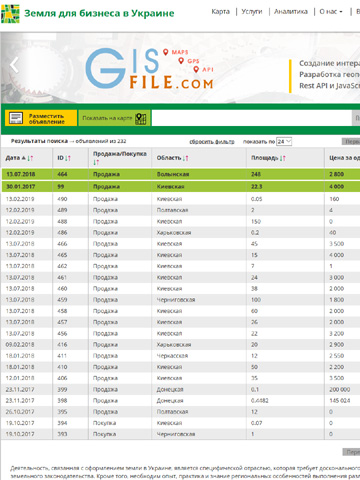Screen dimensions: 360x480
Task: Sort by Область column arrows
Action: pyautogui.click(x=185, y=158)
